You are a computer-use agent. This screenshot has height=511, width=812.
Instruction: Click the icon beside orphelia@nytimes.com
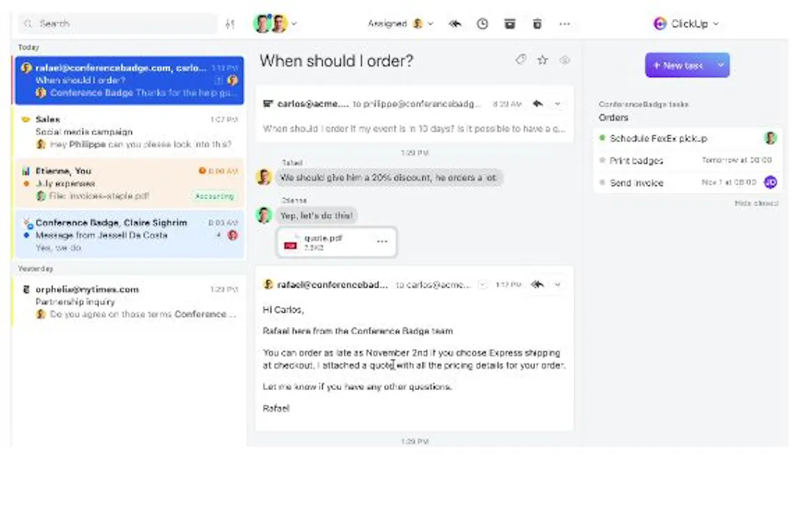26,290
